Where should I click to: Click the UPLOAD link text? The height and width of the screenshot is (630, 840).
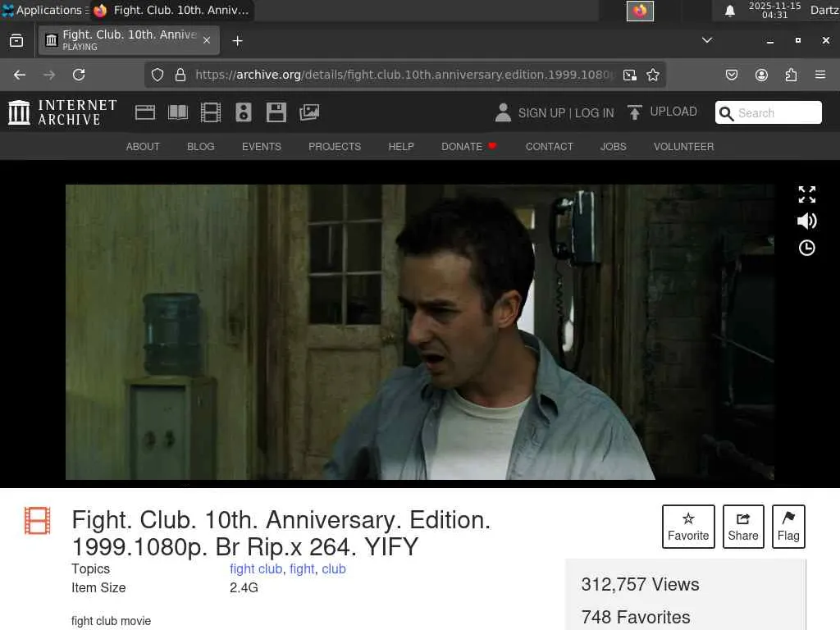(673, 112)
